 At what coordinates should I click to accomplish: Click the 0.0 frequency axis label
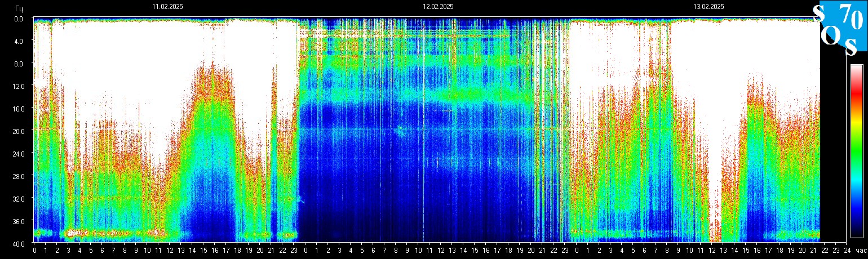click(18, 19)
